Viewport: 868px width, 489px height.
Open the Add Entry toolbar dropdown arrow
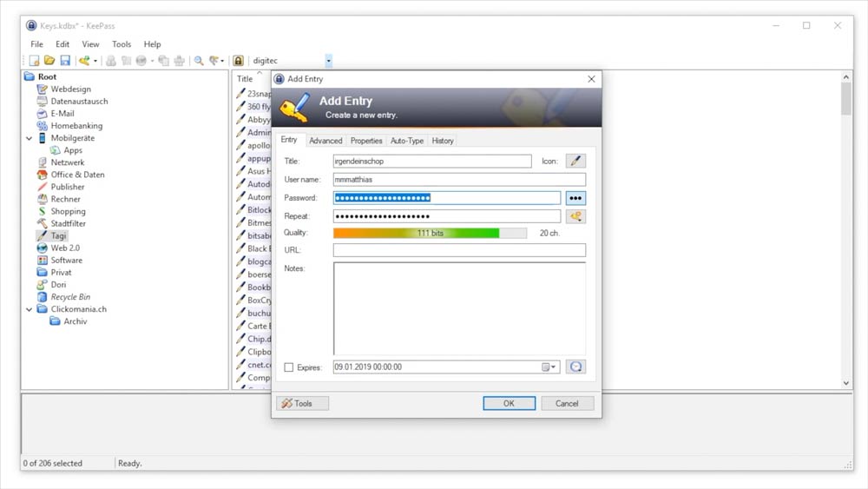click(x=95, y=61)
